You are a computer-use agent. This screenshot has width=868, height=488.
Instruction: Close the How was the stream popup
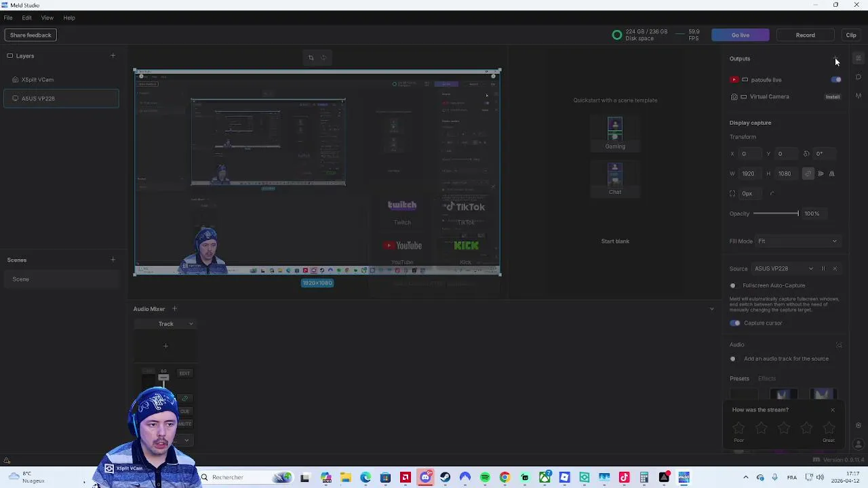pos(833,409)
